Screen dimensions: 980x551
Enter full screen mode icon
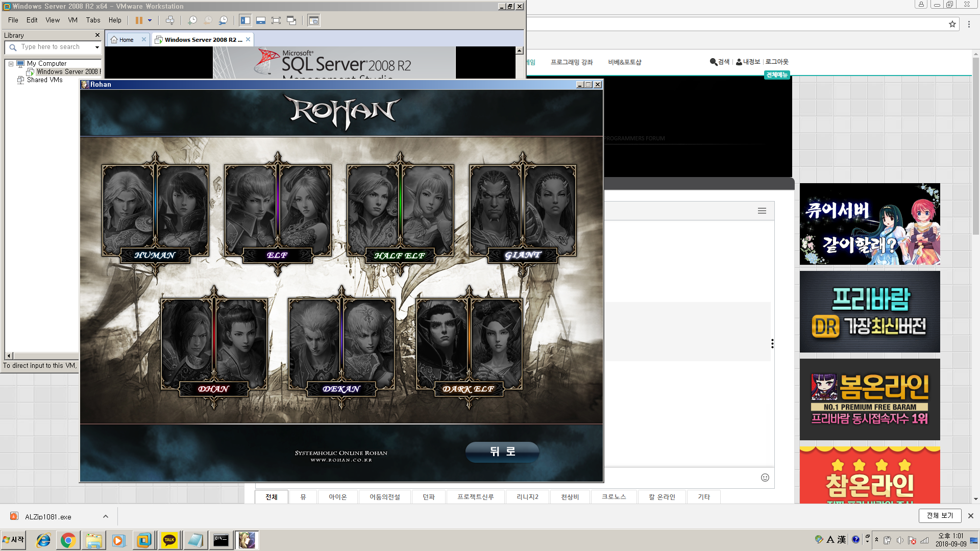[x=276, y=20]
